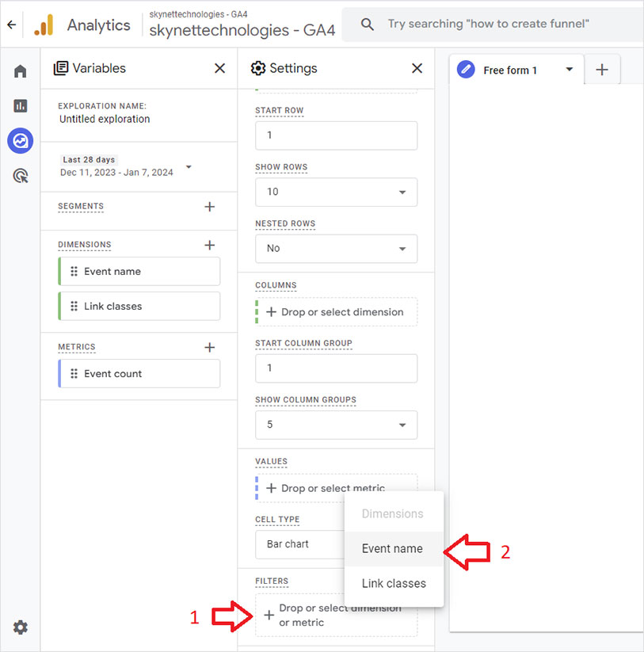Image resolution: width=644 pixels, height=652 pixels.
Task: Edit Free form 1 via the pencil icon
Action: pyautogui.click(x=465, y=70)
